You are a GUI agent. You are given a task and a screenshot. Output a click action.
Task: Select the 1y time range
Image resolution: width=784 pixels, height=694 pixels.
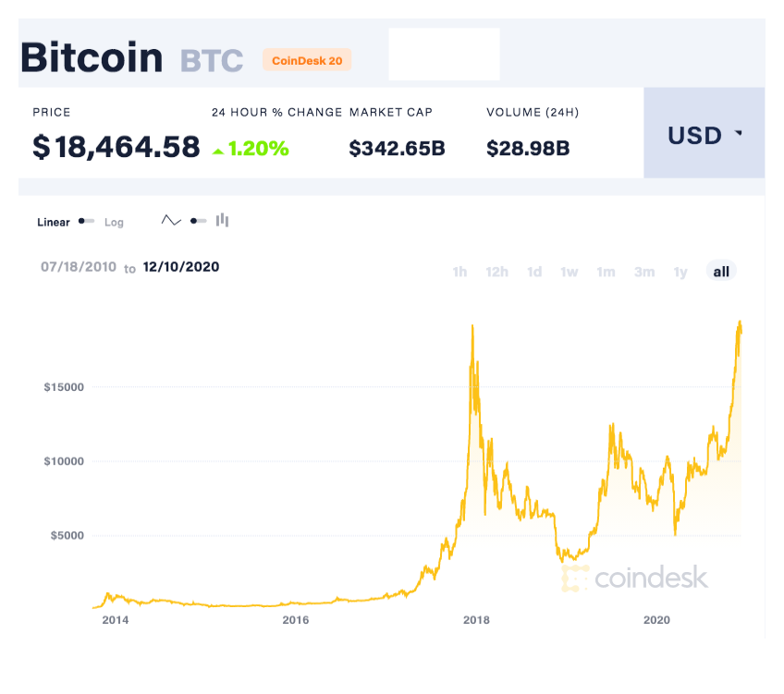click(680, 272)
